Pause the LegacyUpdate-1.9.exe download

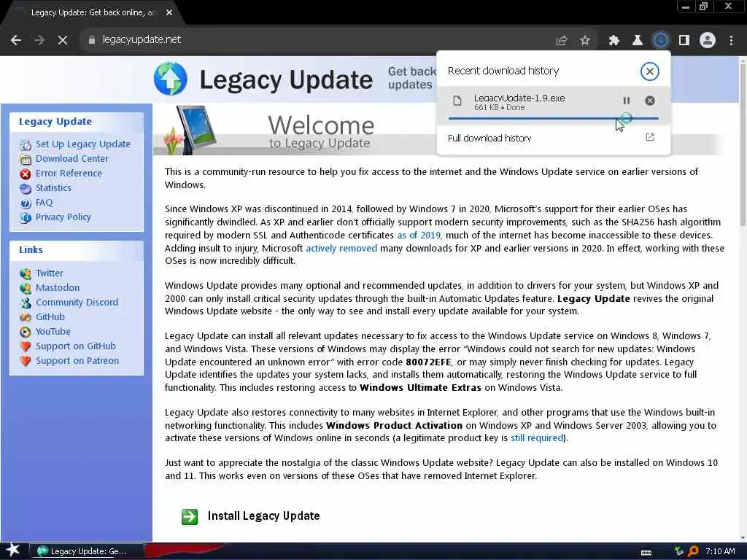point(627,101)
